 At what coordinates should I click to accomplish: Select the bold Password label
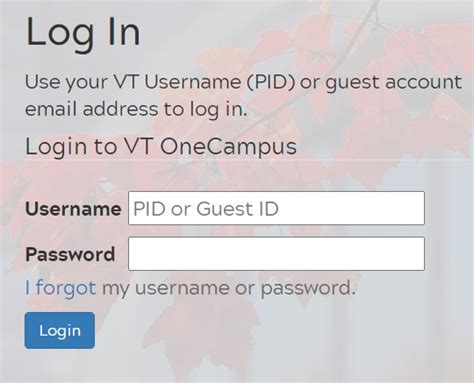[x=70, y=254]
